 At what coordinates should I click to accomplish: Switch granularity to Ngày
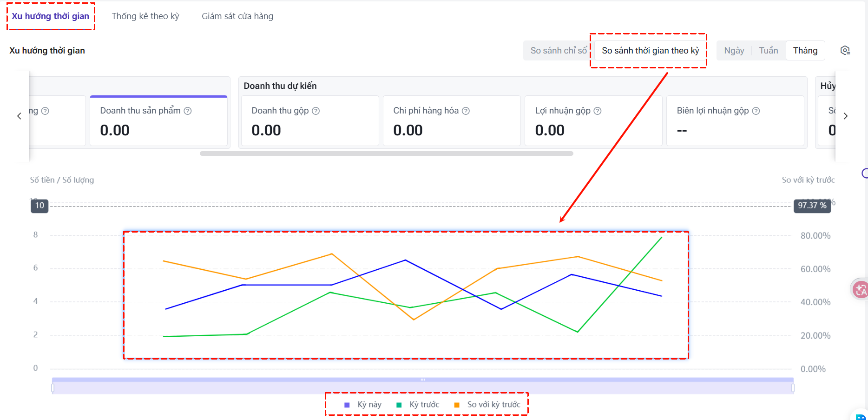[734, 51]
